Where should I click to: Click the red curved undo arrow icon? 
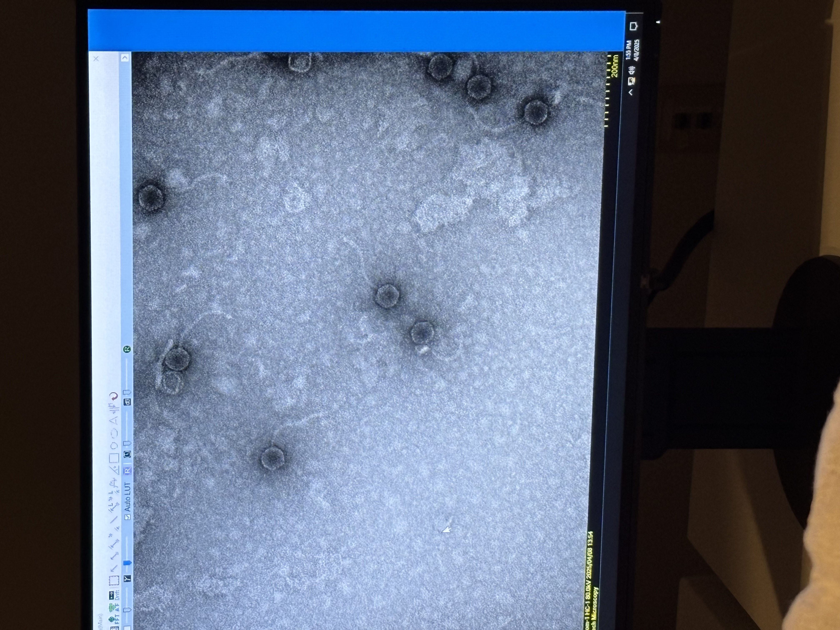[114, 397]
